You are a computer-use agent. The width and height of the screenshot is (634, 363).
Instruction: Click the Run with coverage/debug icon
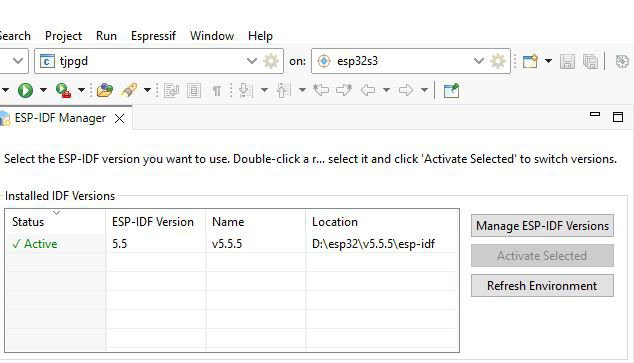pyautogui.click(x=63, y=90)
